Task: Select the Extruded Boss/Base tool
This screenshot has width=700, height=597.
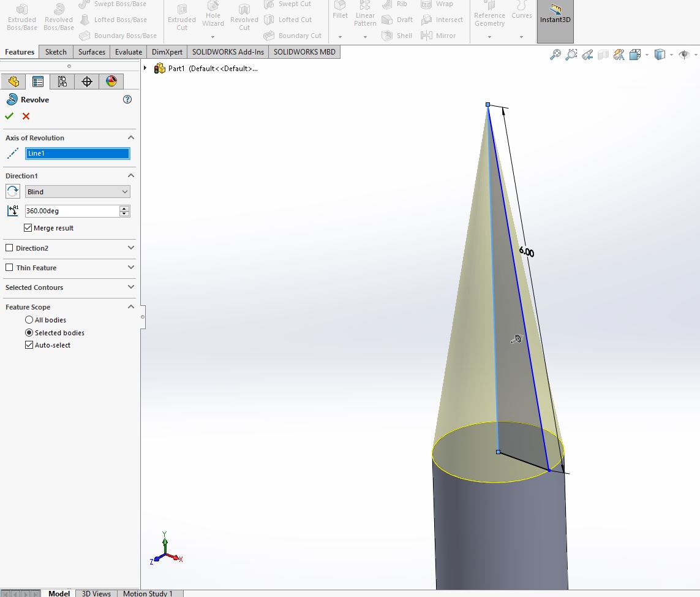Action: tap(21, 17)
